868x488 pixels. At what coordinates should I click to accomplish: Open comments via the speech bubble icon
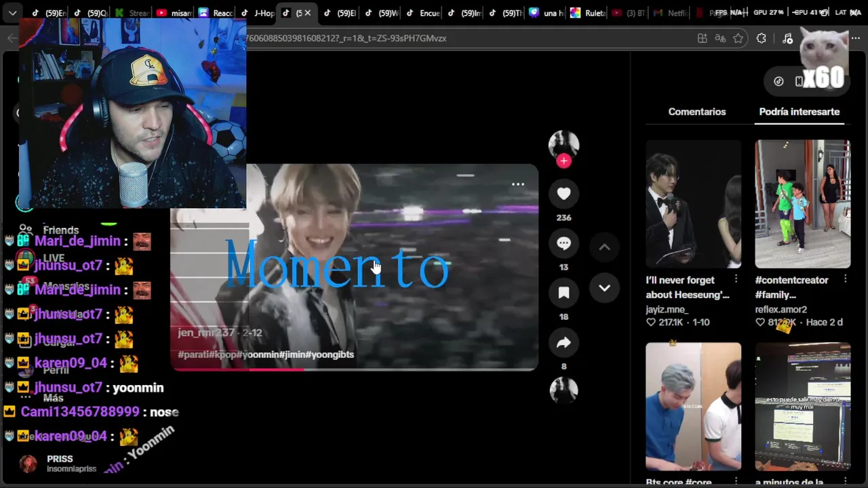coord(564,243)
